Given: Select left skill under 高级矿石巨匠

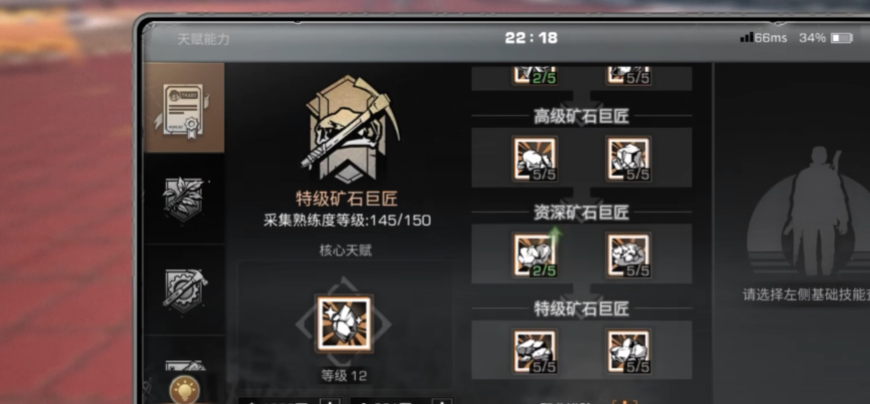Looking at the screenshot, I should pyautogui.click(x=534, y=159).
